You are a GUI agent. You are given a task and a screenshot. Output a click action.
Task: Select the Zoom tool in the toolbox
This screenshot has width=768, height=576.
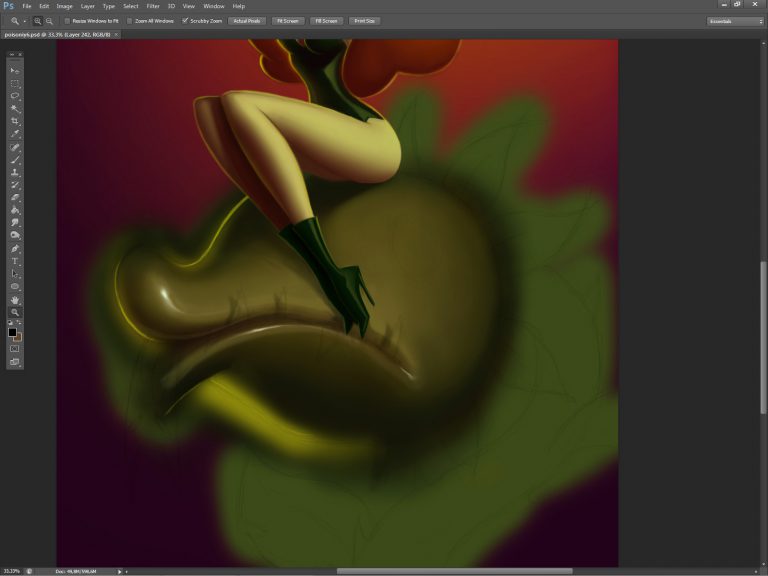[15, 312]
